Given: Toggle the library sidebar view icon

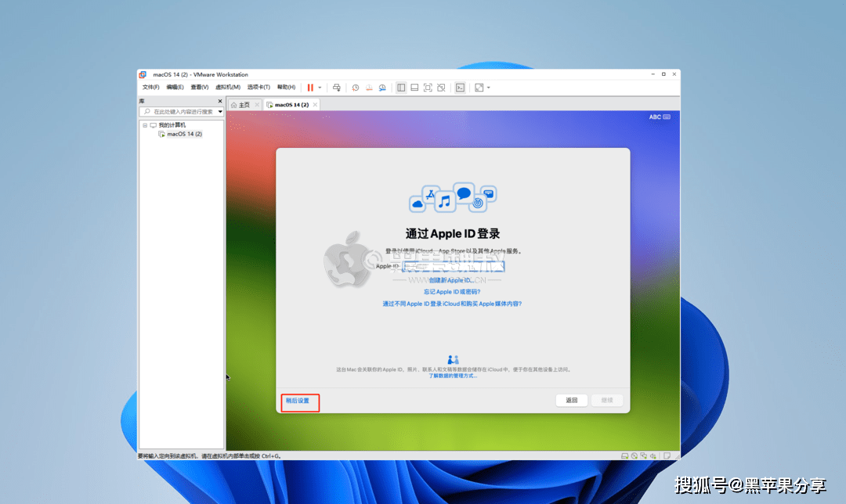Looking at the screenshot, I should coord(401,88).
